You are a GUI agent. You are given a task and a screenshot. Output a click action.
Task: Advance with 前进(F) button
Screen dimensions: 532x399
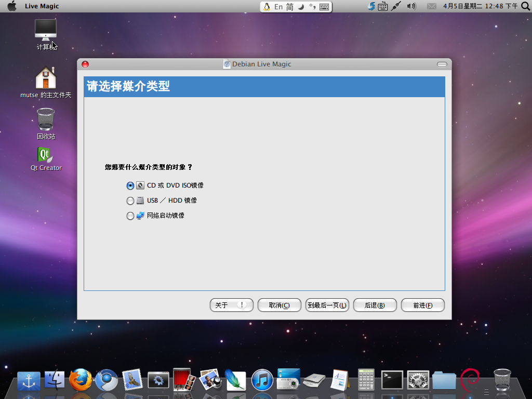pos(423,305)
